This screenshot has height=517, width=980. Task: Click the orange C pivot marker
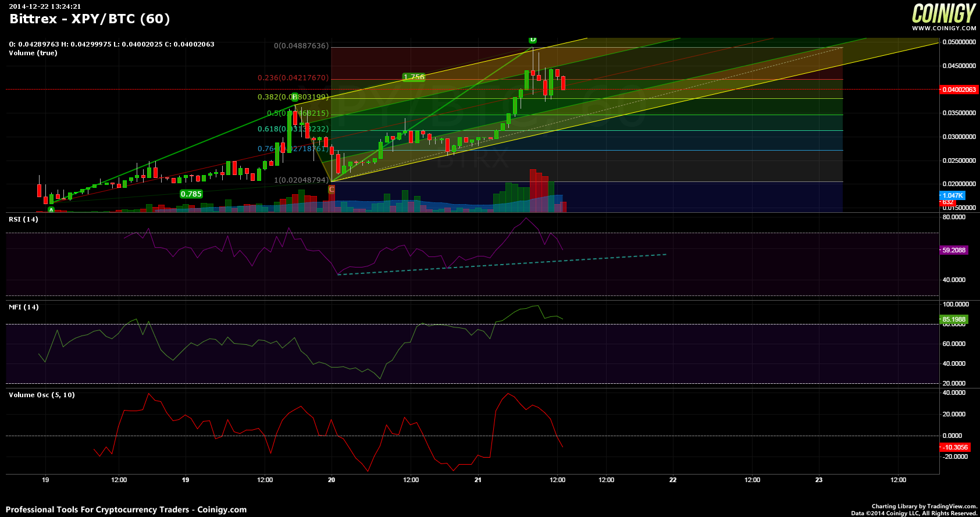pos(332,189)
